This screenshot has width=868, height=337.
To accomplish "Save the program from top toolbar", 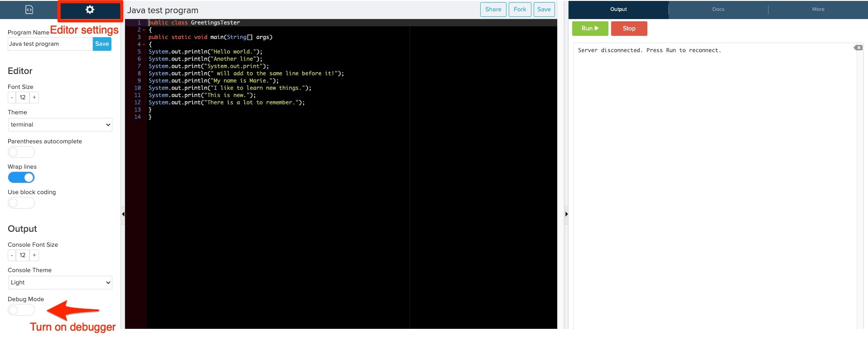I will pos(544,9).
